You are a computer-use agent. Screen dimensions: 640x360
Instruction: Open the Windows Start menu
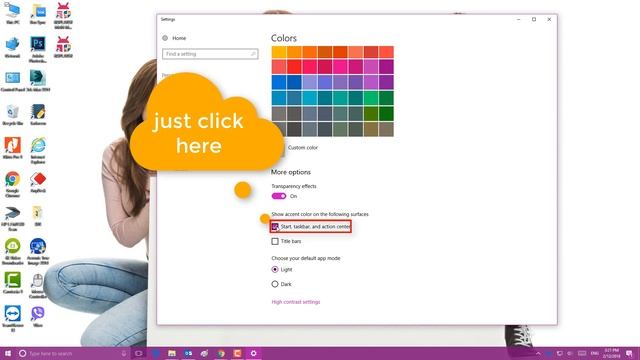coord(8,353)
